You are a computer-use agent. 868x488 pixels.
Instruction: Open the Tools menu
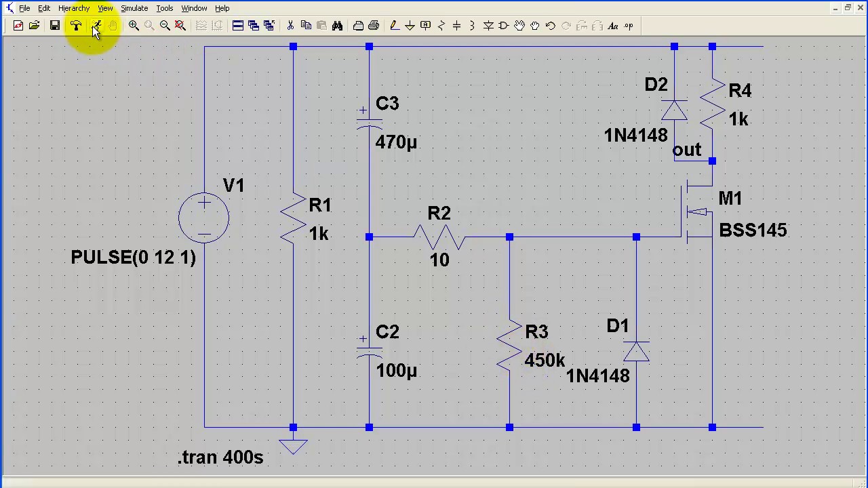coord(165,8)
